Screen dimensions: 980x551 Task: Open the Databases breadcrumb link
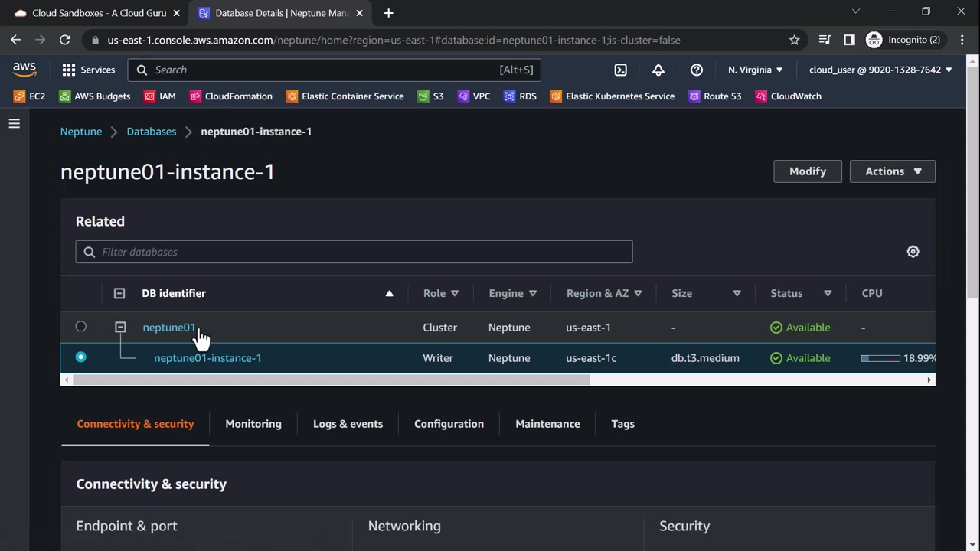pos(151,132)
